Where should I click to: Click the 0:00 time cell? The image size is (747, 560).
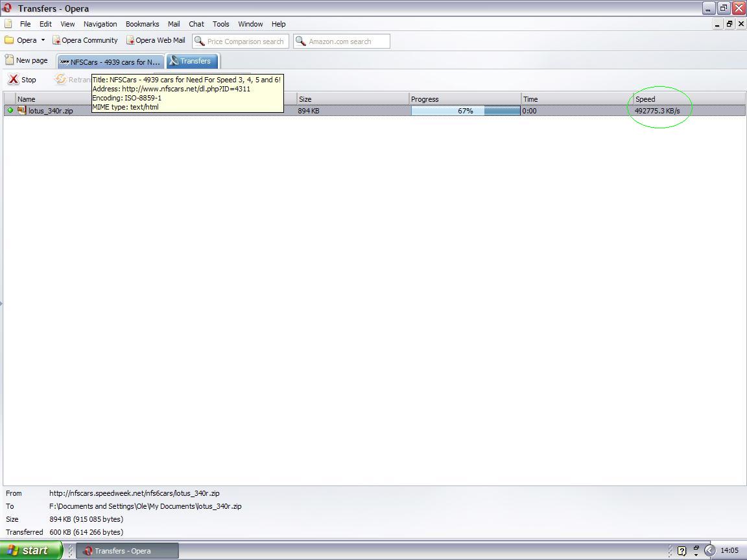529,110
